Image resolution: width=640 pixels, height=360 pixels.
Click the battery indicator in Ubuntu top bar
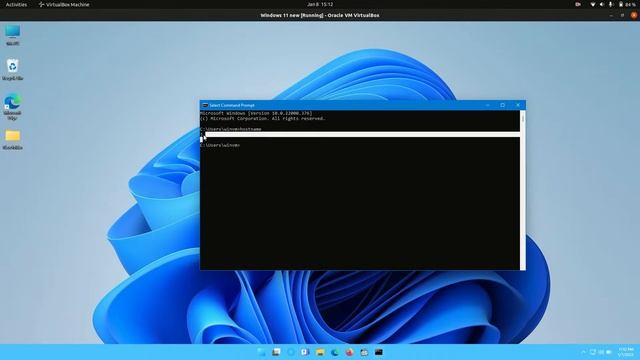(627, 4)
